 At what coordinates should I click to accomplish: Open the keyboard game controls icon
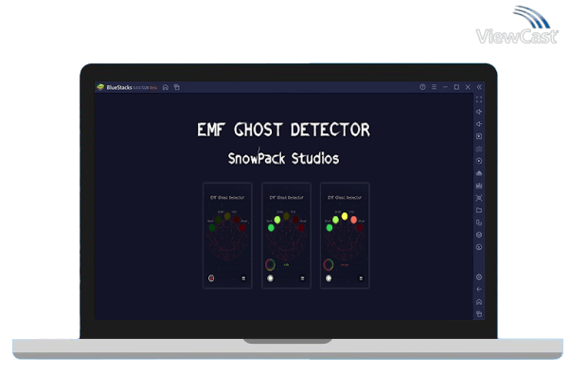pos(479,149)
